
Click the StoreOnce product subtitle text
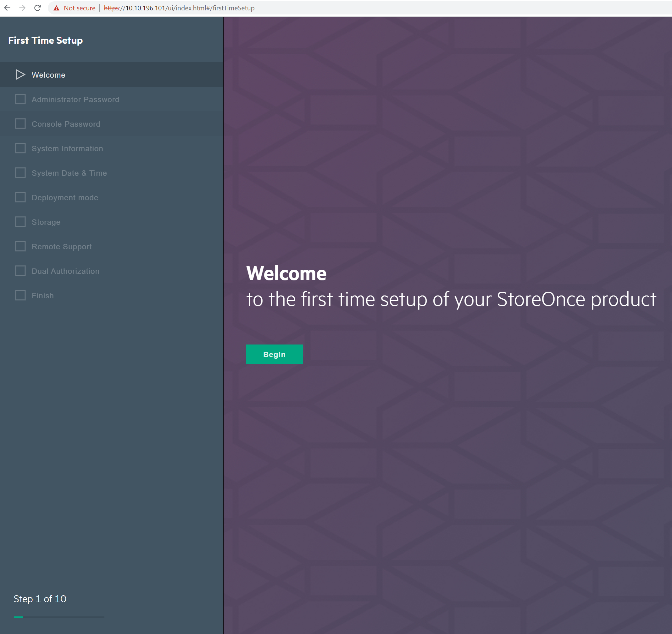click(451, 300)
